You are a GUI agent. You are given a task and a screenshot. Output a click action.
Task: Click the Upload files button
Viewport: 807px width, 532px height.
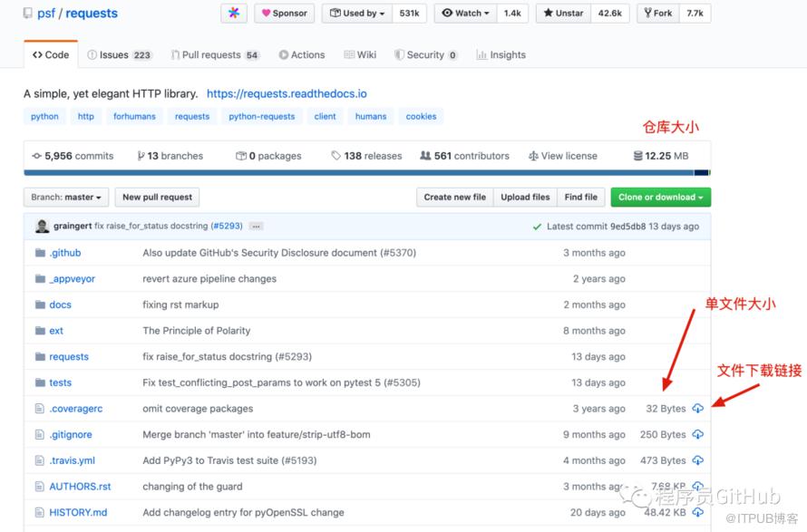pos(526,197)
